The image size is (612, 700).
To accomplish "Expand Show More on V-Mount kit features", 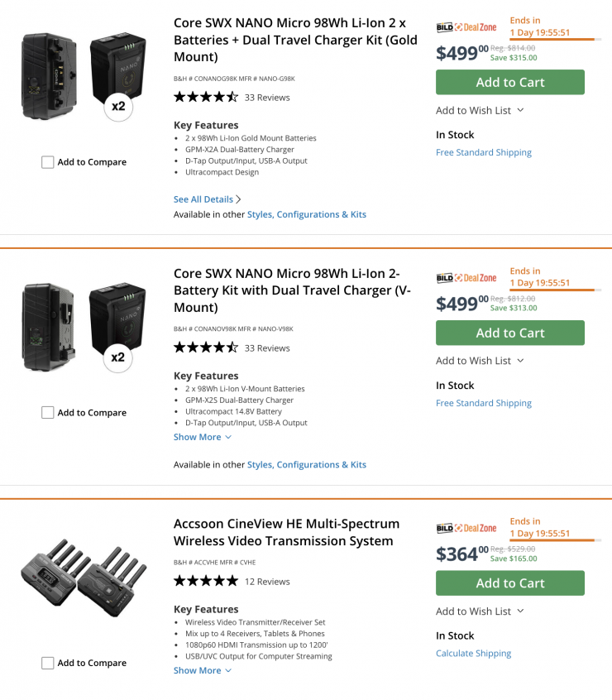I will point(203,437).
